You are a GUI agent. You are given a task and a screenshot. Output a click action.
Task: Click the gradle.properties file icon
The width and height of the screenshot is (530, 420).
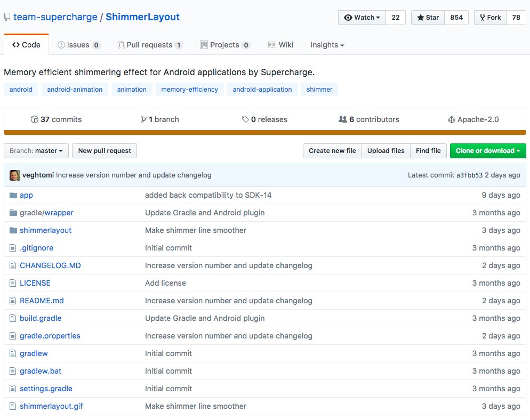pyautogui.click(x=13, y=336)
